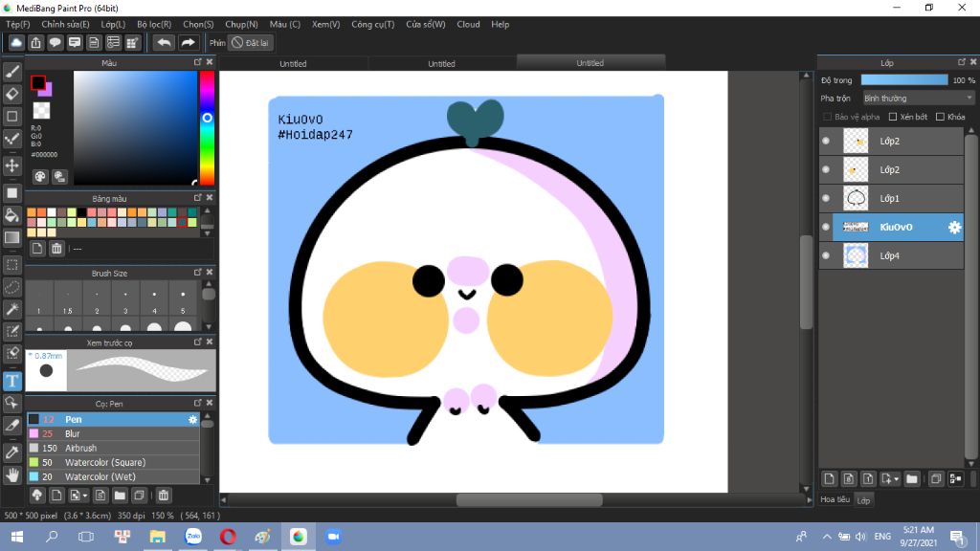Select the Brush tool in left toolbar
Screen dimensions: 980x551
pos(11,72)
